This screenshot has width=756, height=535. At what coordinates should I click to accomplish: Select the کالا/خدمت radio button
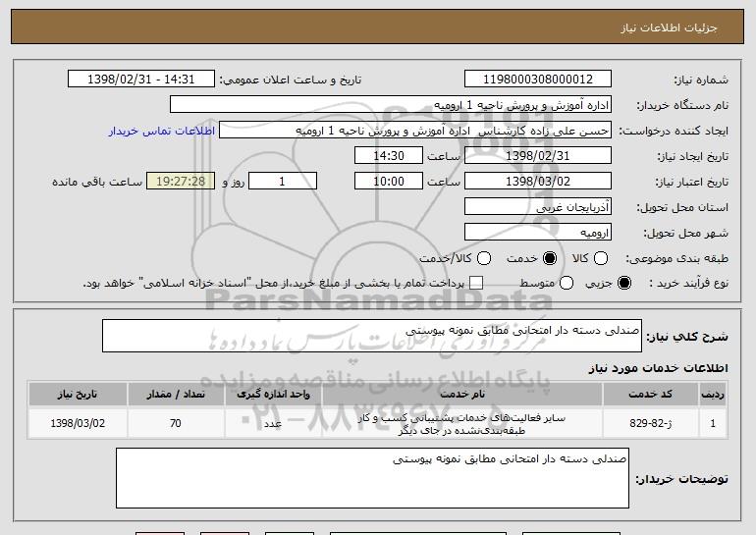484,258
